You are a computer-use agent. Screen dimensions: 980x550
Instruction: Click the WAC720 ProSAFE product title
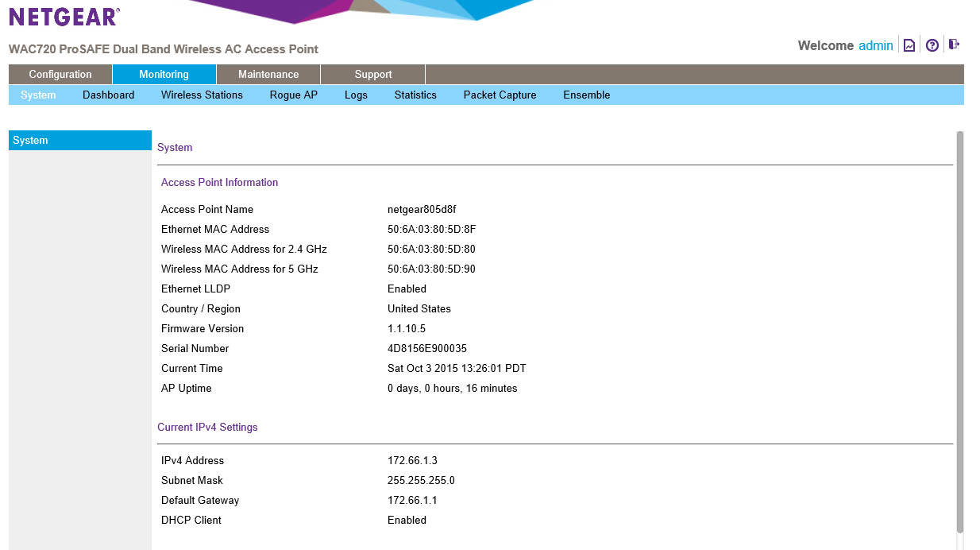[164, 48]
